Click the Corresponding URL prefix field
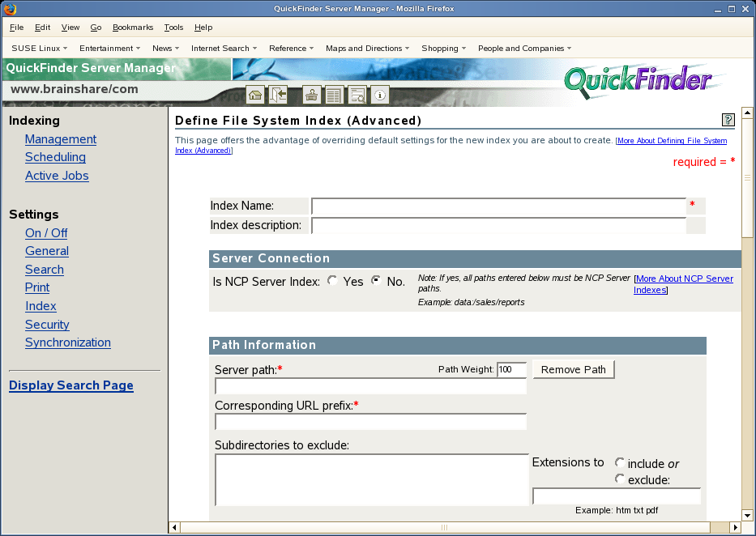 pyautogui.click(x=370, y=422)
